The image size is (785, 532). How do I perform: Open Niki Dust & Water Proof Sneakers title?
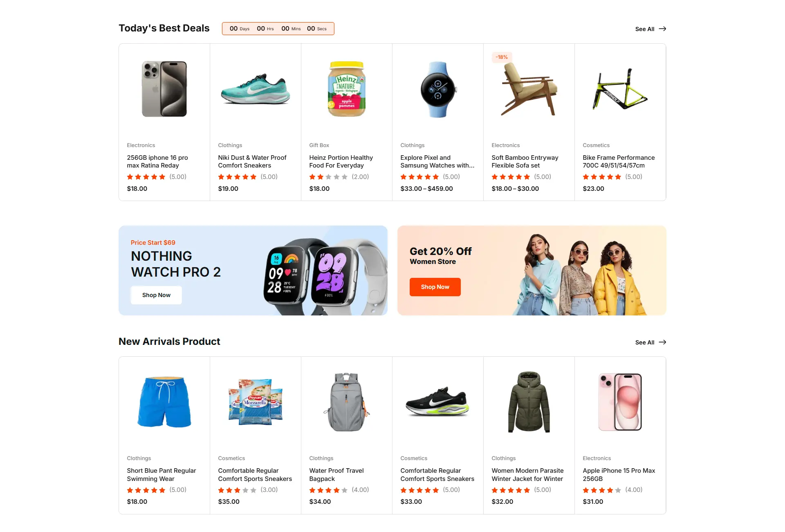tap(252, 161)
